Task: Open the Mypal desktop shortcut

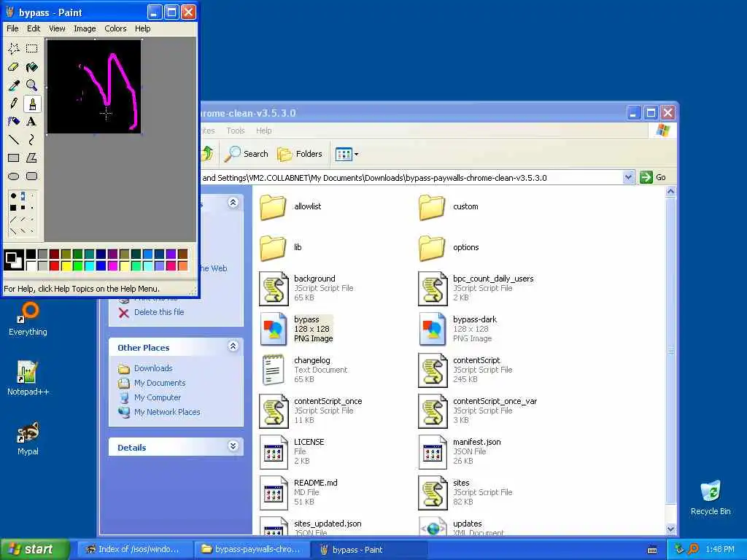Action: click(28, 438)
